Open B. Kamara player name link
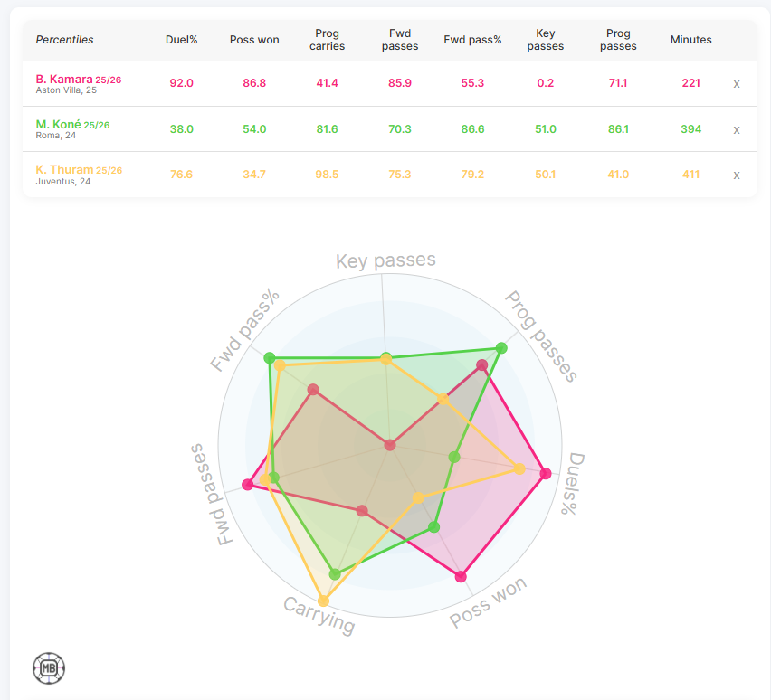The height and width of the screenshot is (700, 771). pos(65,80)
